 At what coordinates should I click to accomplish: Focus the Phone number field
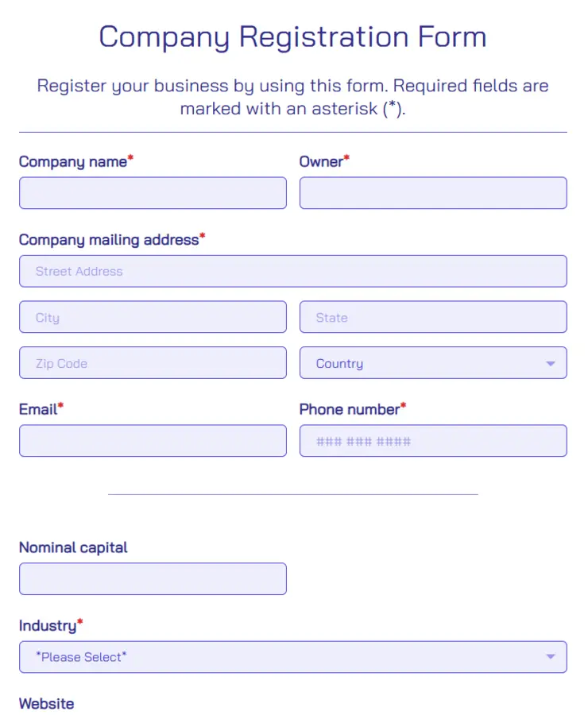(433, 441)
